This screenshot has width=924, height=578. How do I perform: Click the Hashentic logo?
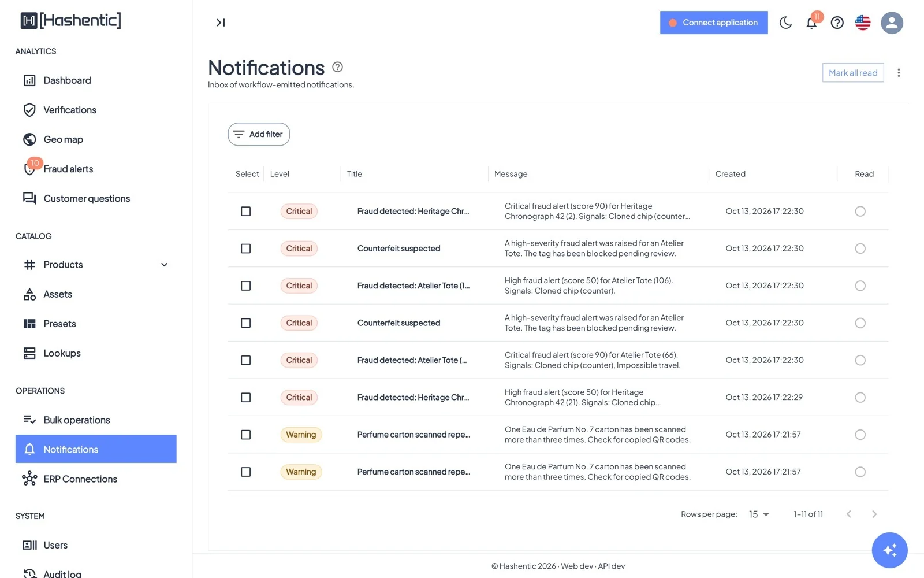tap(71, 21)
